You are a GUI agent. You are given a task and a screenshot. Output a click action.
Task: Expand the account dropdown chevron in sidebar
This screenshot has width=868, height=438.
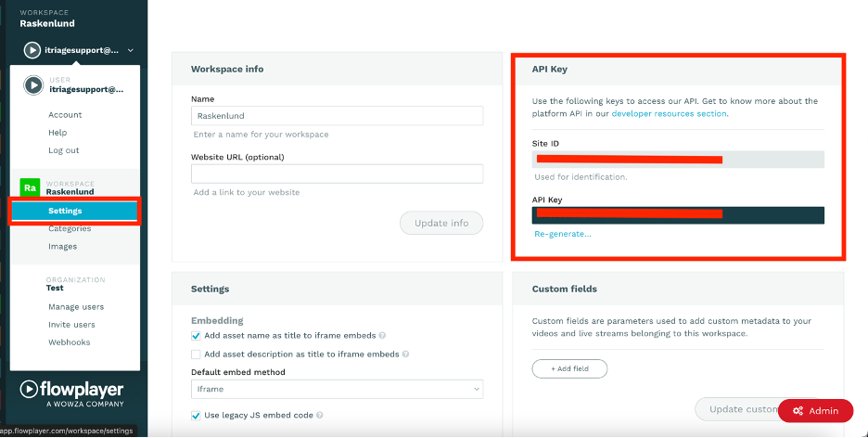pos(131,50)
